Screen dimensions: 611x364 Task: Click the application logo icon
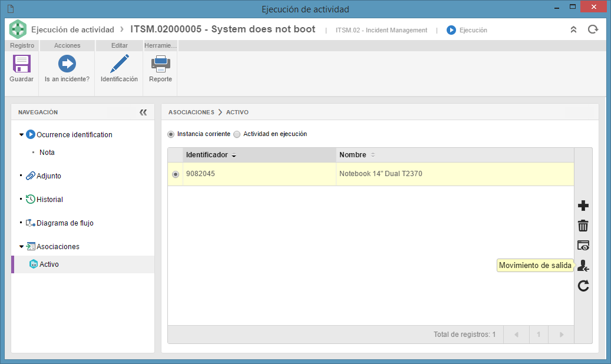[x=18, y=29]
